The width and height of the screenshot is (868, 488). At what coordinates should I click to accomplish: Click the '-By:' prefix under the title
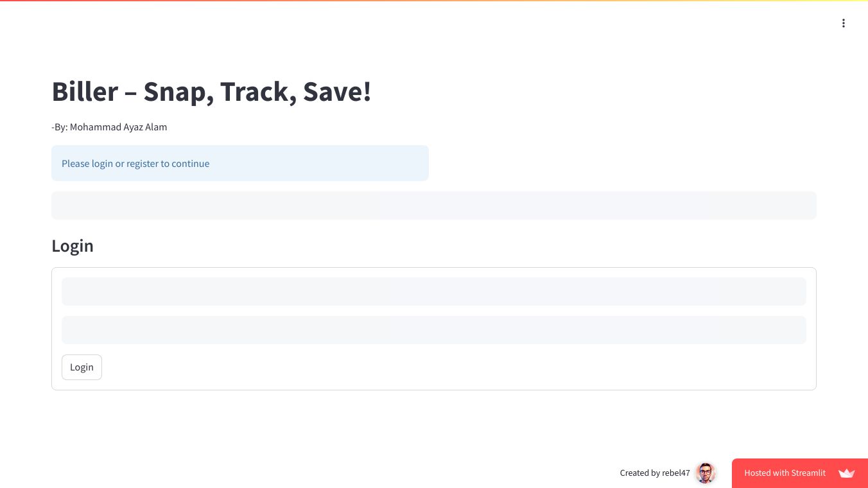tap(59, 127)
